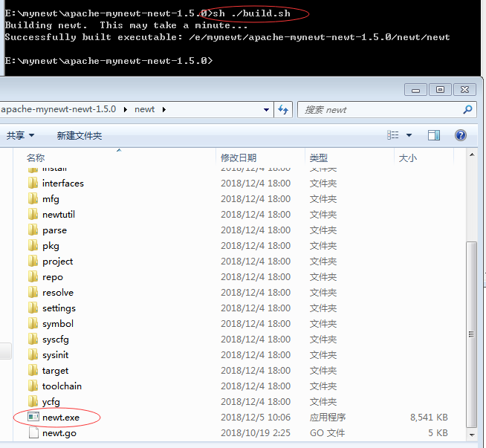Click the change view icon

coord(392,135)
